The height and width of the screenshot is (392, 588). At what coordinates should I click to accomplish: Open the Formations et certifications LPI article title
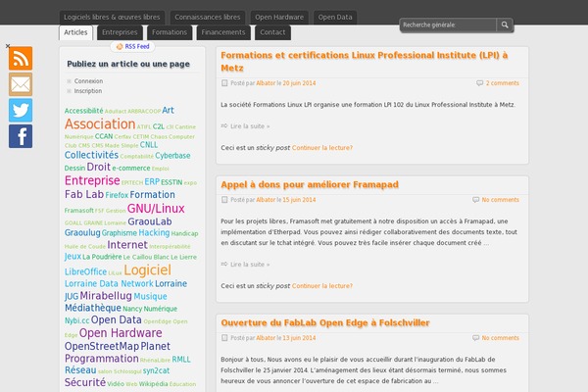point(365,62)
